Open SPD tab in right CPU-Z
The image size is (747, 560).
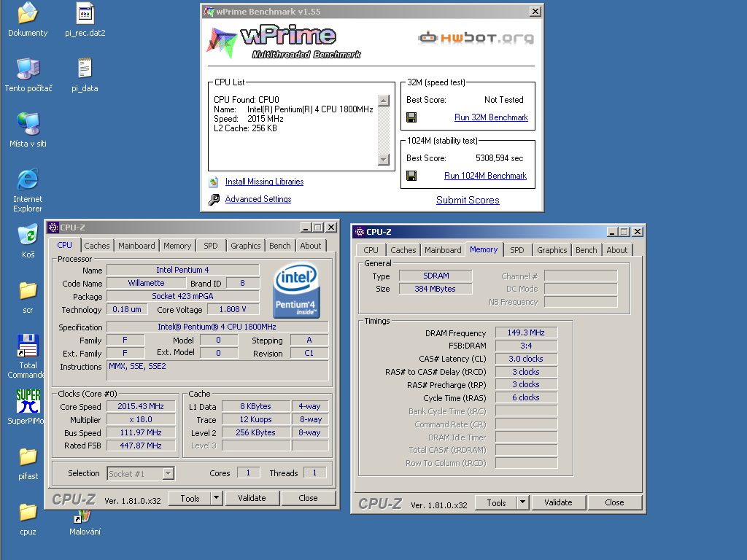(x=517, y=250)
